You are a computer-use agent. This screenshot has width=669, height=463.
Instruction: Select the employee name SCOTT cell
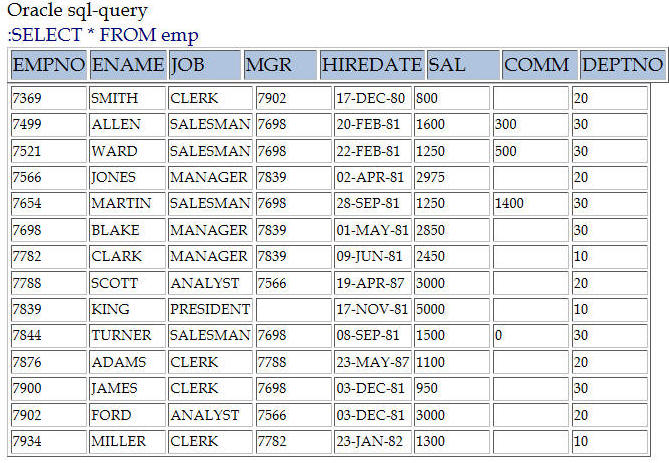coord(127,283)
